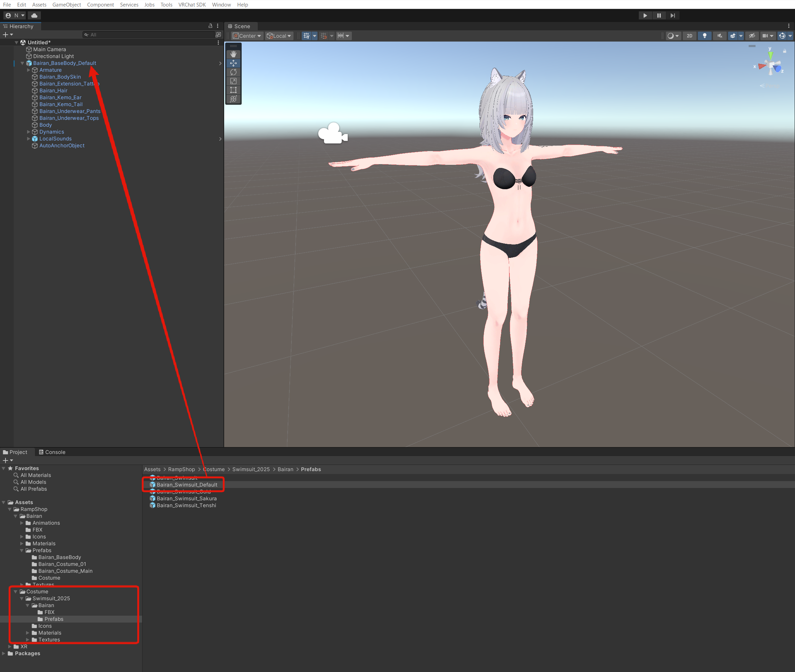Select Main Camera in Hierarchy
Viewport: 795px width, 672px height.
49,49
